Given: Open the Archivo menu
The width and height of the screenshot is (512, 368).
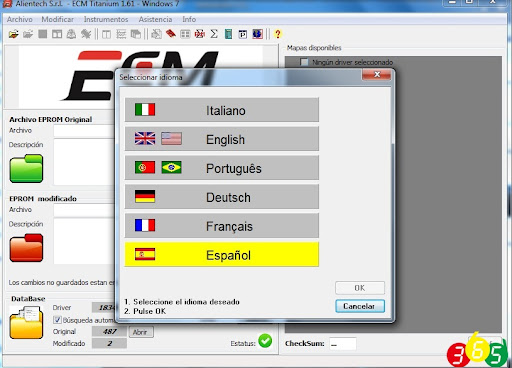Looking at the screenshot, I should (x=20, y=19).
